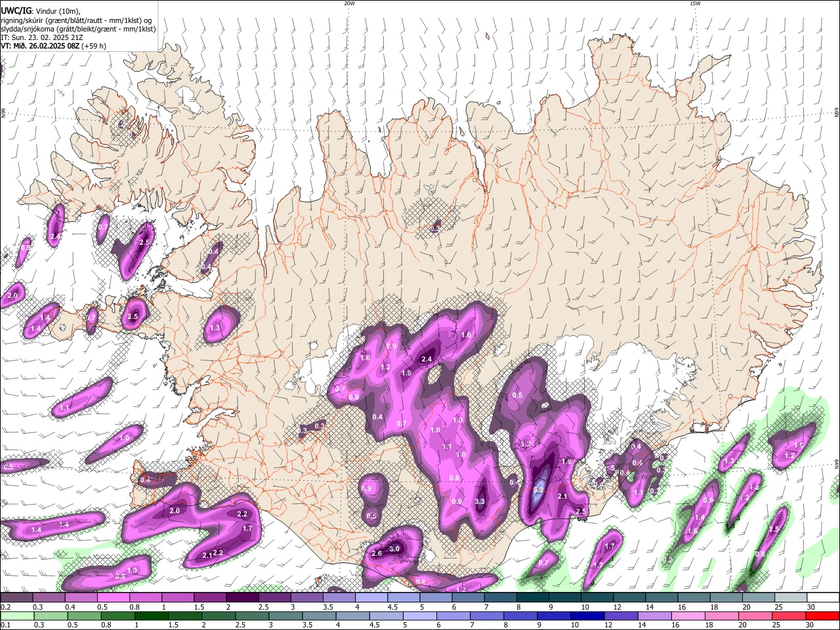Select the snow-scale swatch labeled 12
The height and width of the screenshot is (630, 840).
click(x=629, y=598)
